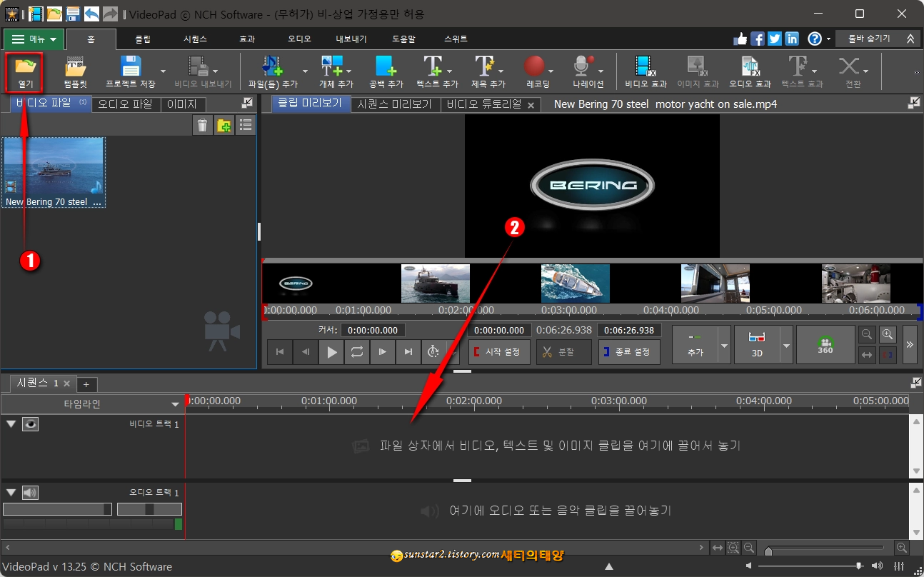Collapse 비디오 트랙 1 triangle
The width and height of the screenshot is (924, 577).
11,423
